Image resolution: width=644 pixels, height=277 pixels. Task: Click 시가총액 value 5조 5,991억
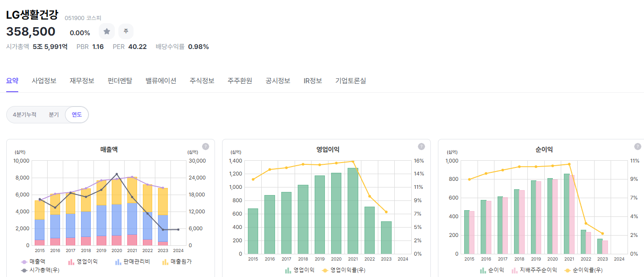click(x=50, y=46)
